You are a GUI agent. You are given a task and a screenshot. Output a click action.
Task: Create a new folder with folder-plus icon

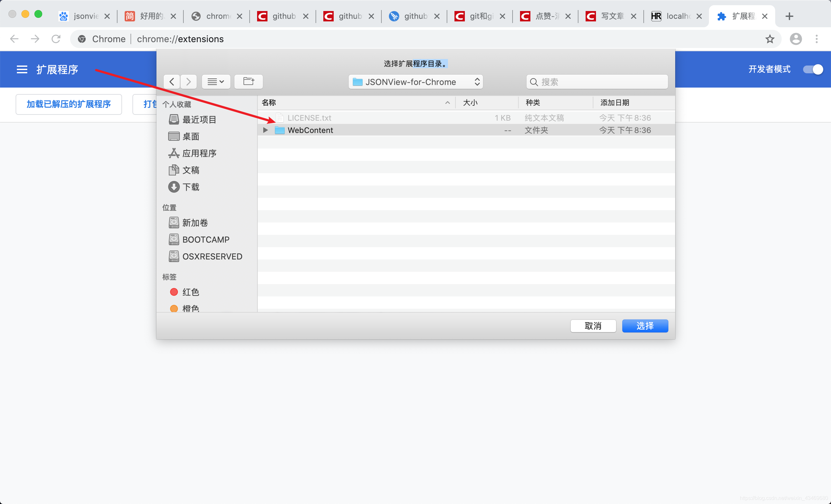coord(249,82)
